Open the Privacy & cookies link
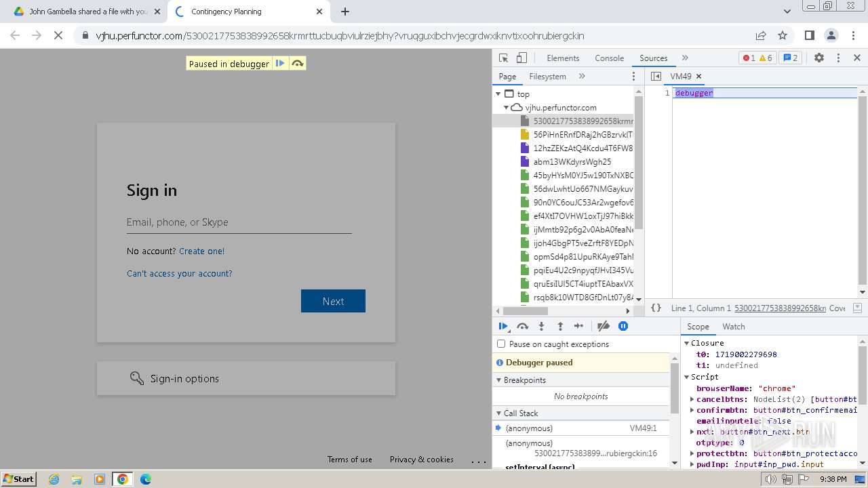The height and width of the screenshot is (488, 868). tap(422, 460)
